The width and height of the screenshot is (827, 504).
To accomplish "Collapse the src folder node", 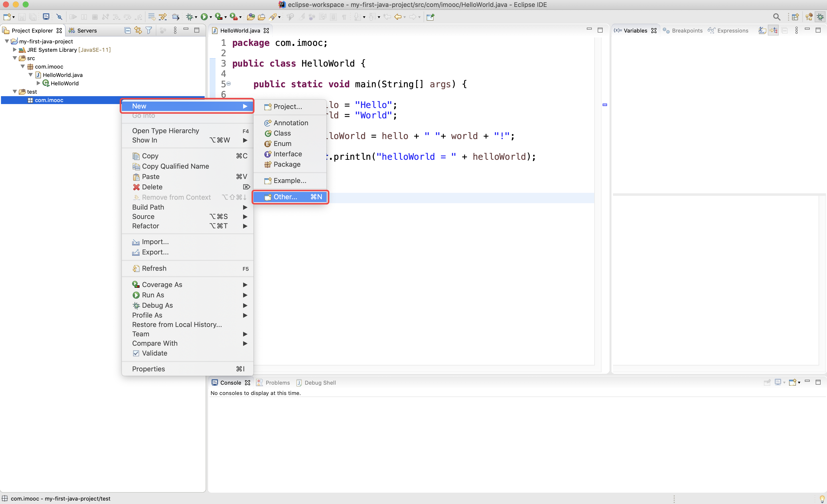I will pyautogui.click(x=15, y=58).
